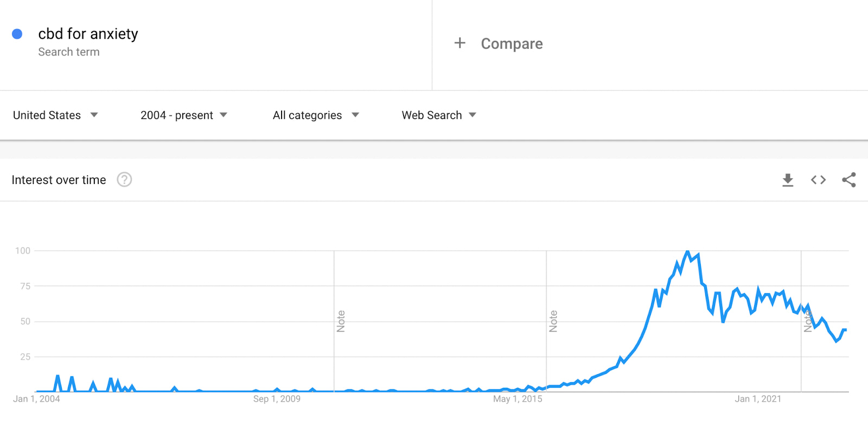Select the cbd for anxiety search term

coord(88,34)
